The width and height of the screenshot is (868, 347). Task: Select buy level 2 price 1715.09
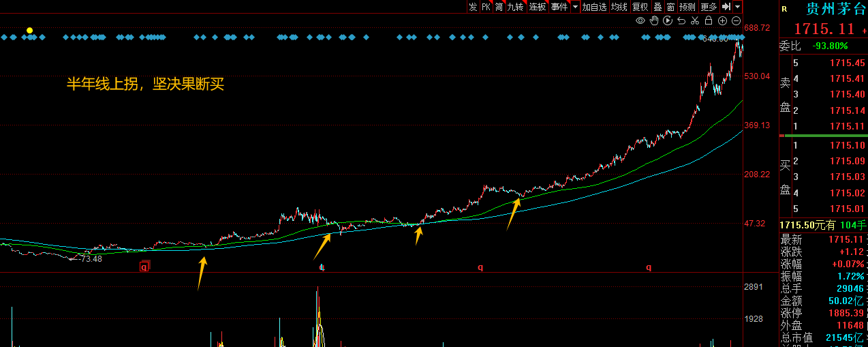tap(847, 161)
